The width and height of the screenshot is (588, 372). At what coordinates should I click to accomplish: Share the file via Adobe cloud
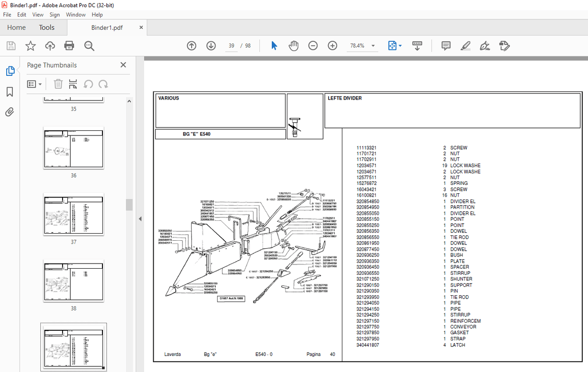(x=50, y=45)
